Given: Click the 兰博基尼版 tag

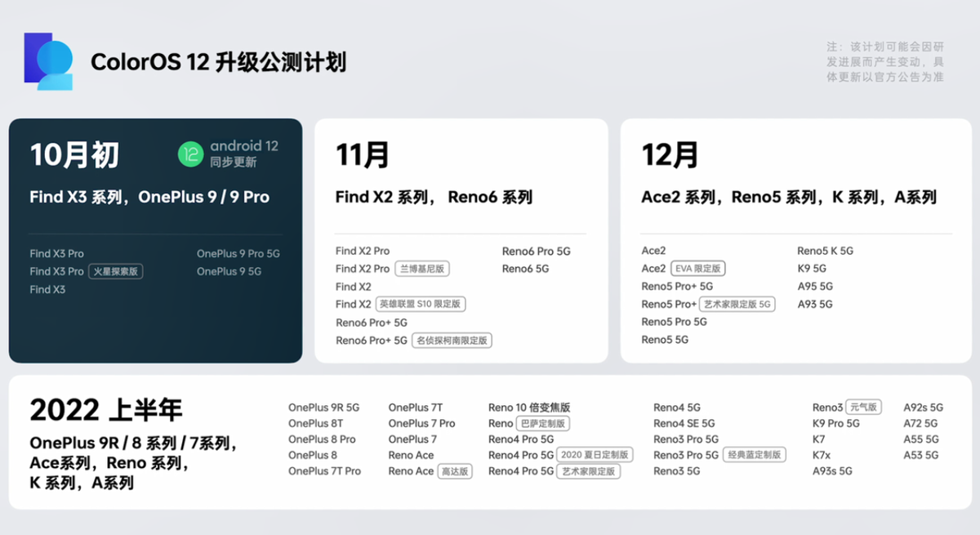Looking at the screenshot, I should point(422,269).
